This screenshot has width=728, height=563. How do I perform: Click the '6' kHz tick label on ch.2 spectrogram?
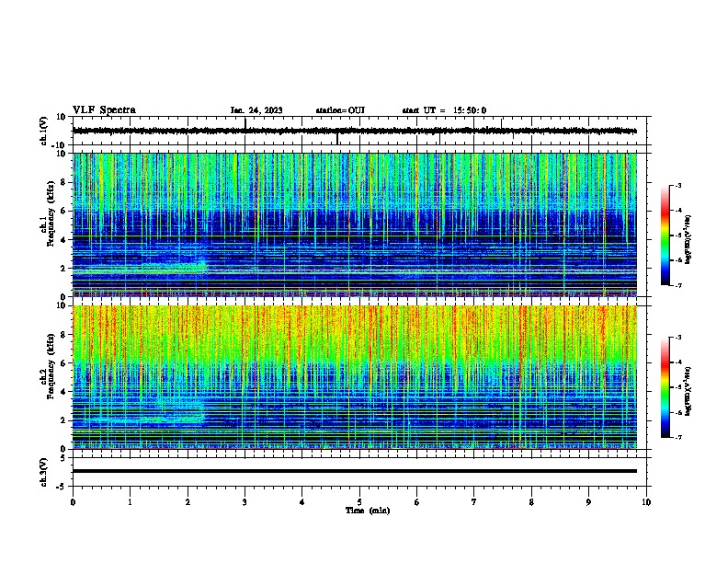pos(63,363)
